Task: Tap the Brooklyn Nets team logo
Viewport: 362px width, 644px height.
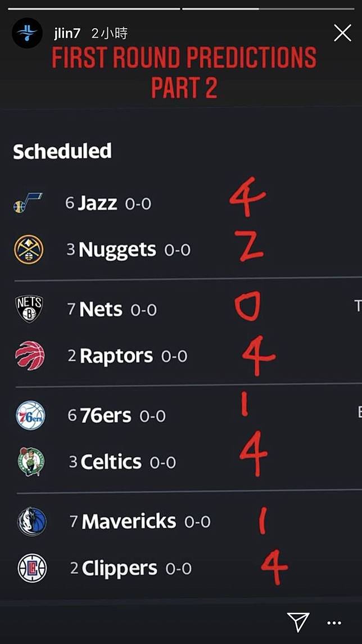Action: click(x=29, y=309)
